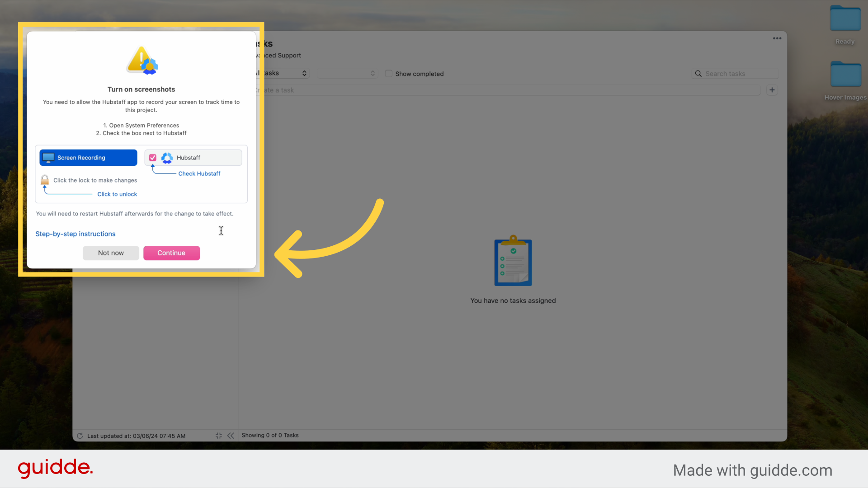Open the empty dropdown beside All tasks
This screenshot has height=488, width=868.
[347, 73]
